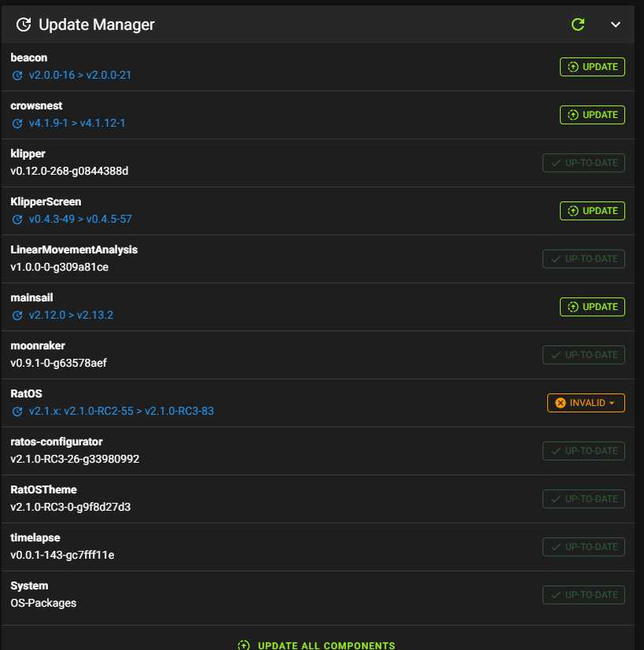Click the System component name

[x=29, y=585]
